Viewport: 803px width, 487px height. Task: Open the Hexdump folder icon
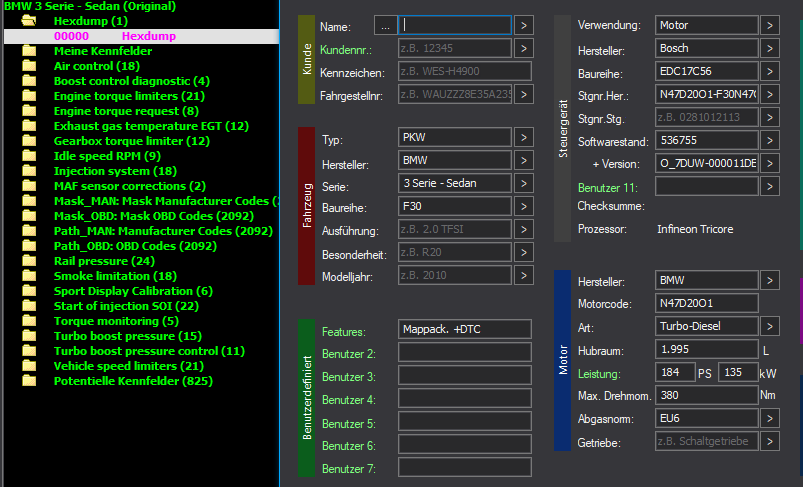[29, 21]
